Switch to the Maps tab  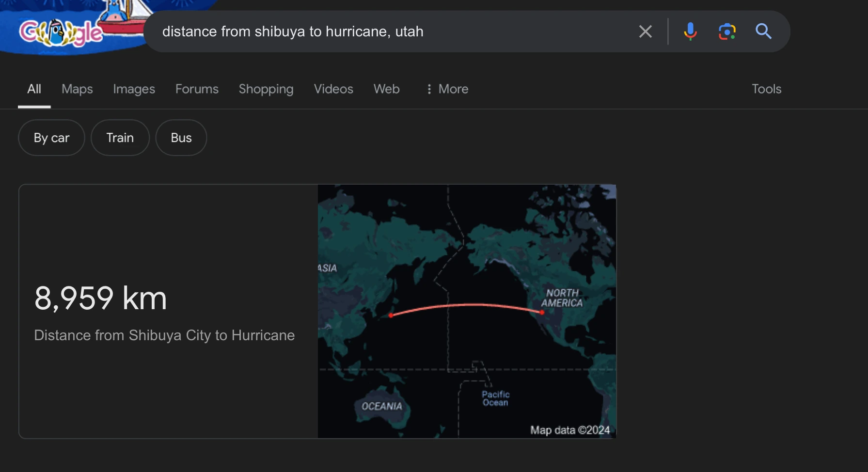click(77, 89)
